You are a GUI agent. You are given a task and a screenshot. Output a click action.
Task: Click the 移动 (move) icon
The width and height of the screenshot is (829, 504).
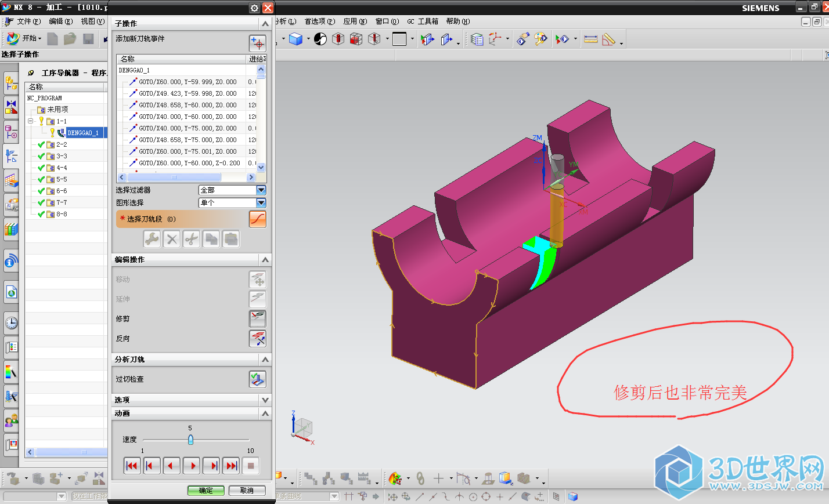(x=257, y=280)
